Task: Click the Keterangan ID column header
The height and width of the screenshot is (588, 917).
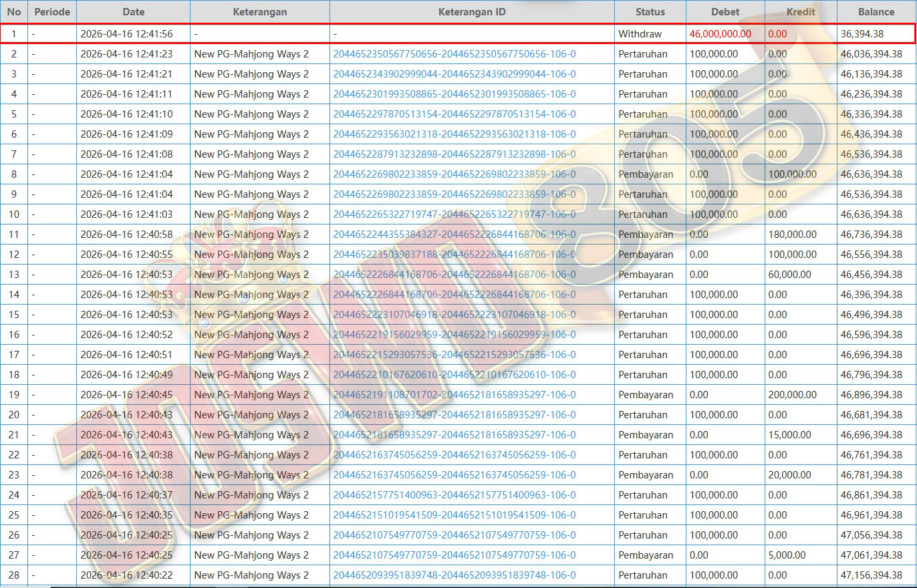Action: 471,11
